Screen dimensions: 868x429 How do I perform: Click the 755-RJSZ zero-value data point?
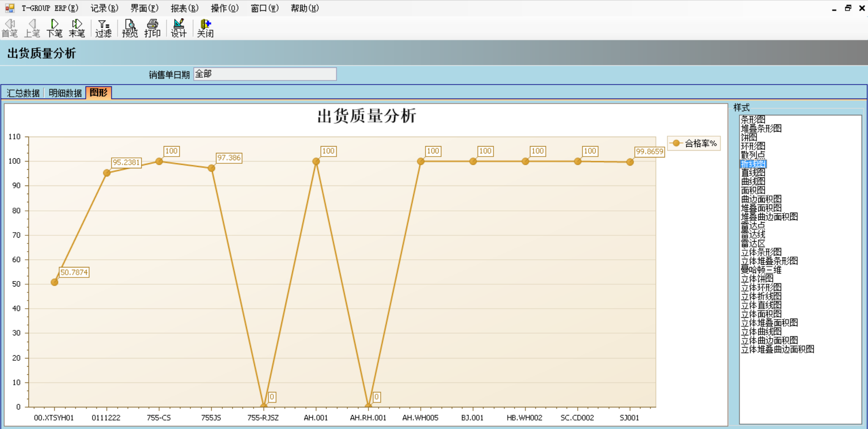pos(264,406)
